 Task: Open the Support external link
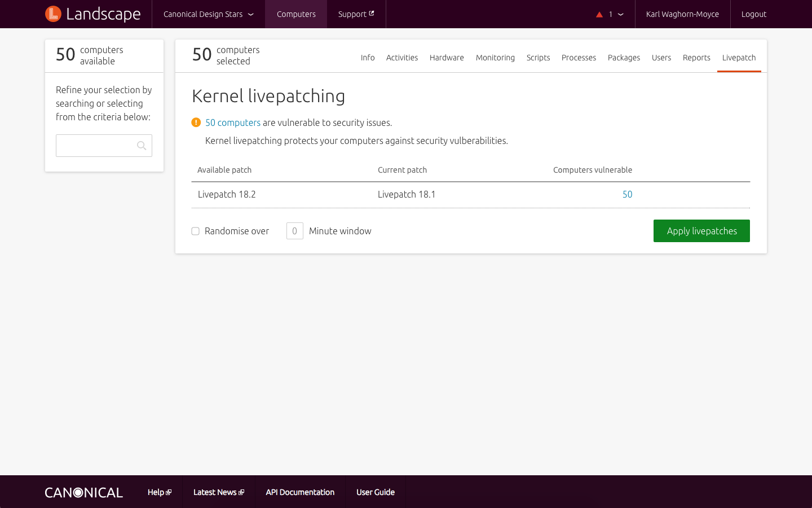point(356,14)
